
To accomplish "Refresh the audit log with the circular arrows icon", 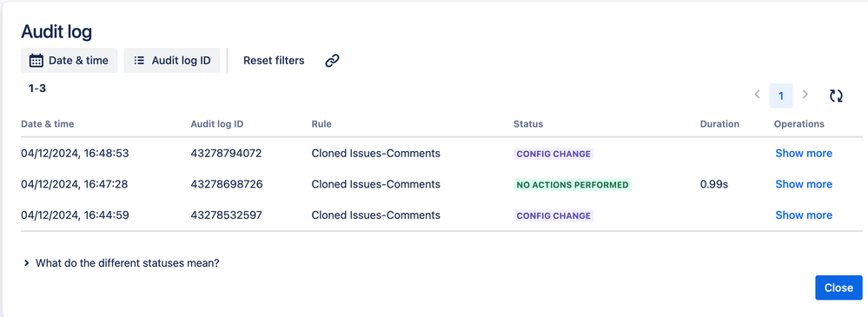I will click(x=836, y=96).
